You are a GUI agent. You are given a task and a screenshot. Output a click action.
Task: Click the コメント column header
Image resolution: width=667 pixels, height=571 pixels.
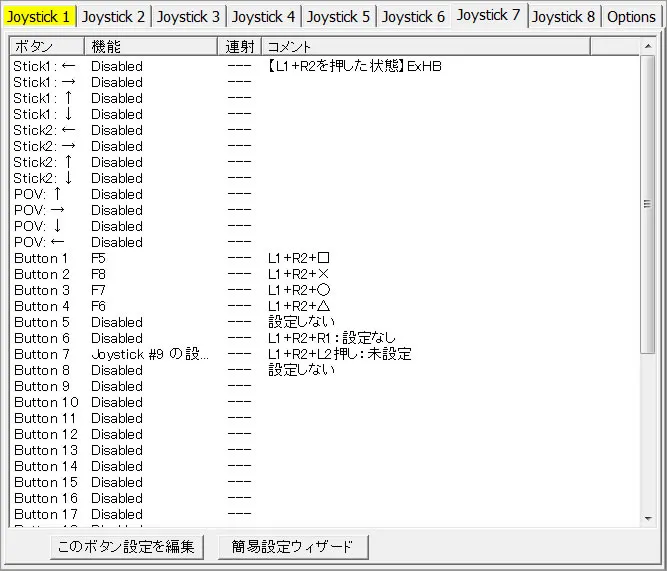point(426,46)
